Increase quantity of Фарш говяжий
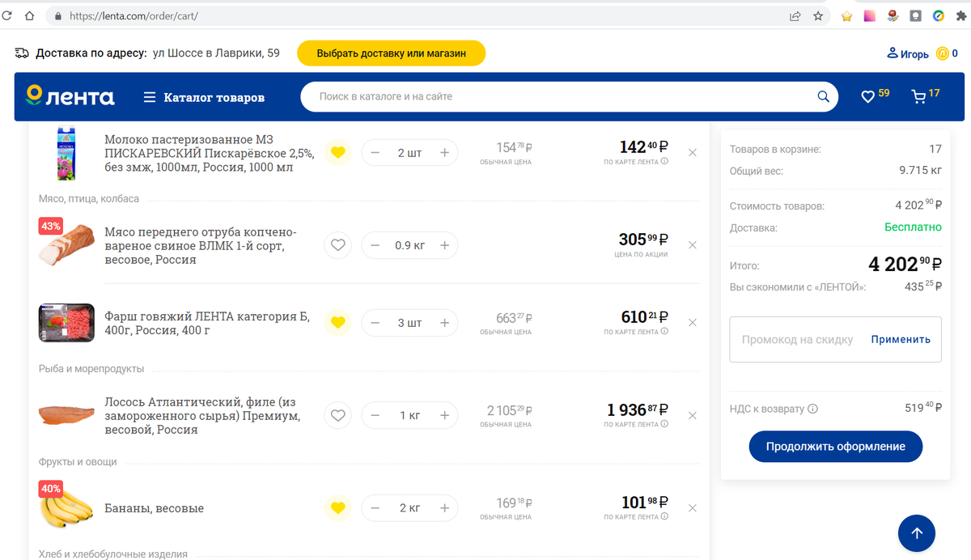The width and height of the screenshot is (971, 560). click(444, 322)
